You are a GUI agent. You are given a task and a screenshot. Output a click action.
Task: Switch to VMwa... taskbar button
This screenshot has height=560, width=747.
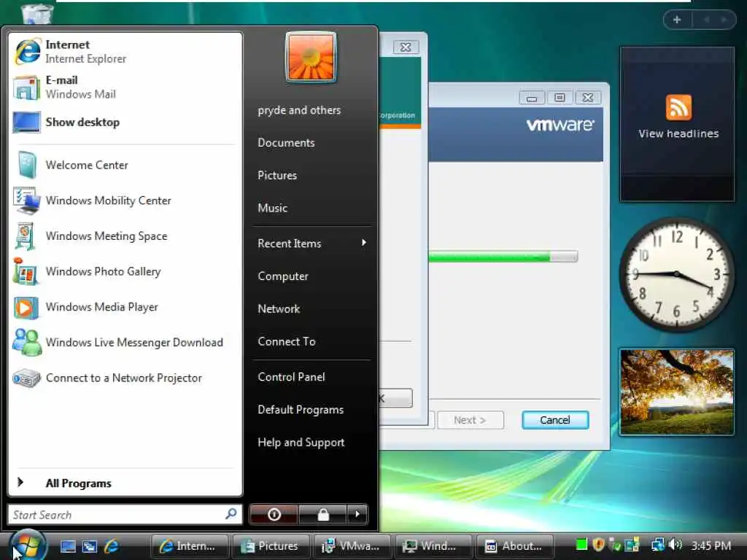(352, 545)
